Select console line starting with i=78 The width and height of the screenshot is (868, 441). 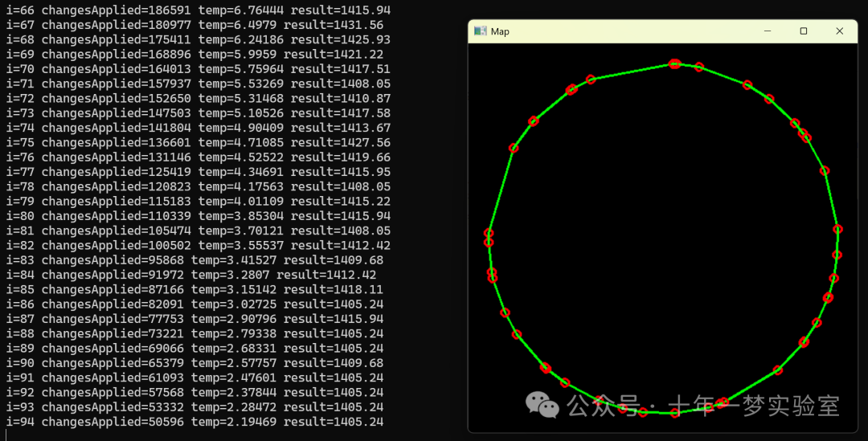tap(199, 186)
